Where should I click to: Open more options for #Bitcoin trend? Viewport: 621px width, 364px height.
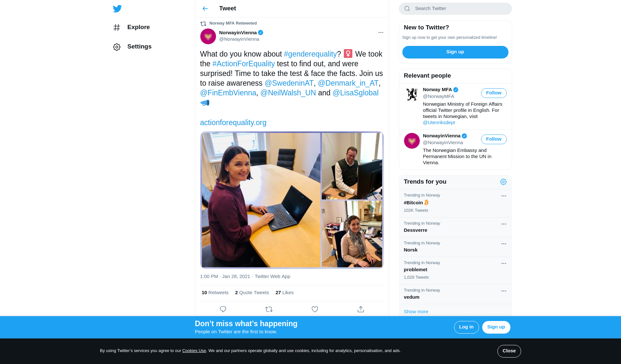(x=504, y=196)
